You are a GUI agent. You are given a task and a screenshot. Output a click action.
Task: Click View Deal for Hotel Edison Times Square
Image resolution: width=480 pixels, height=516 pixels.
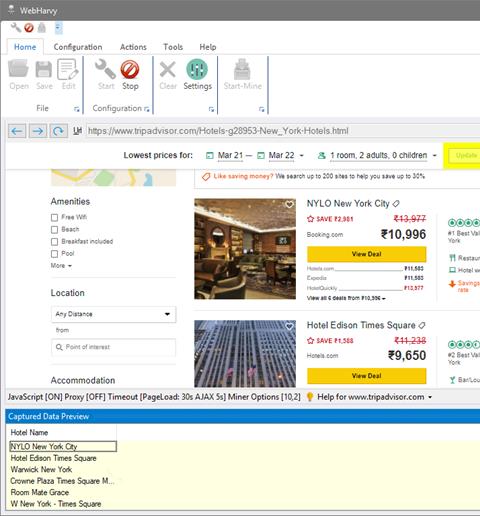367,376
